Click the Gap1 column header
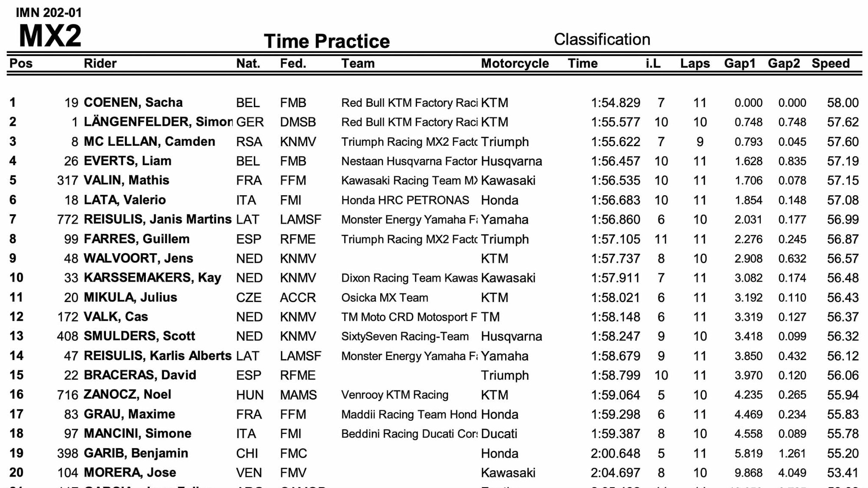The height and width of the screenshot is (488, 868). click(740, 63)
